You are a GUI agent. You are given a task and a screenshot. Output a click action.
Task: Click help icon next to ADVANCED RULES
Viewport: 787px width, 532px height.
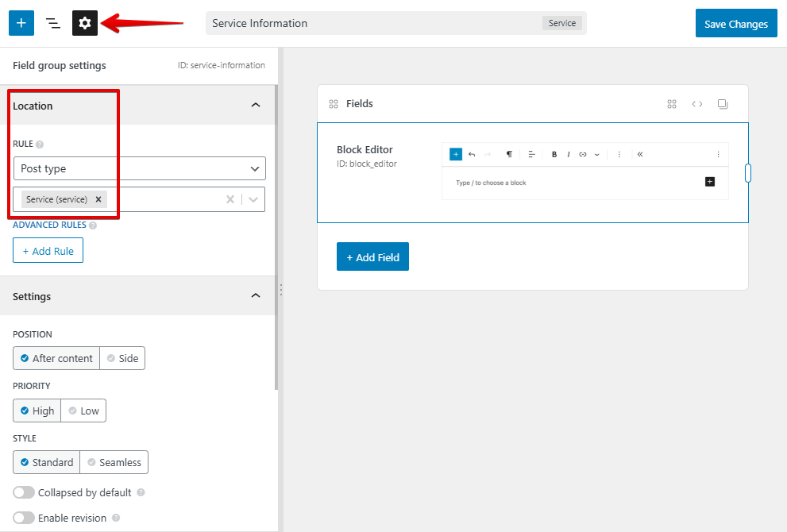(93, 226)
